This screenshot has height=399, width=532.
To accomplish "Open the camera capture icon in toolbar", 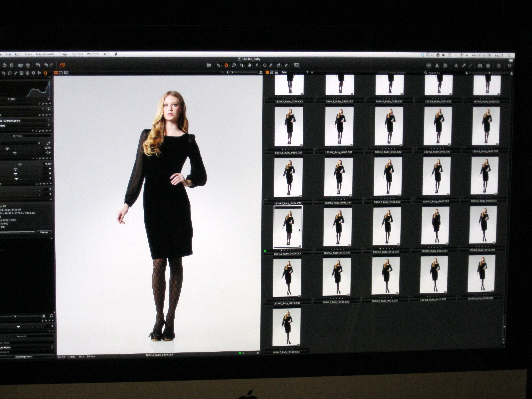I will [480, 66].
